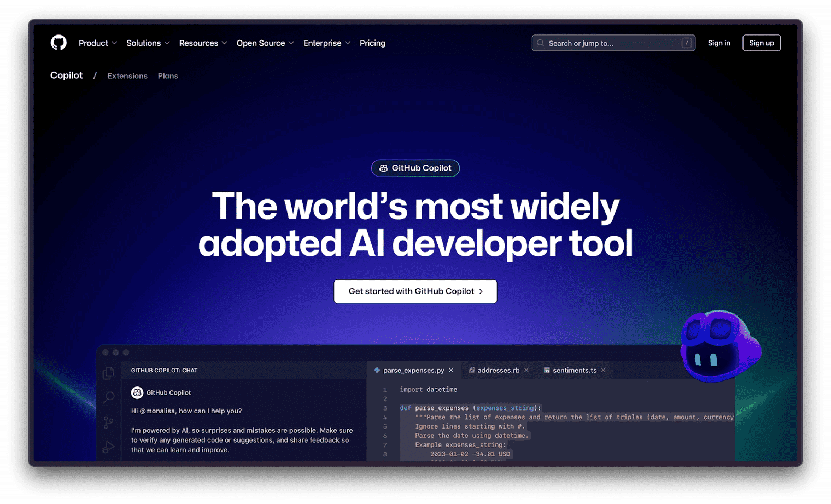Focus the Search or jump to field
The height and width of the screenshot is (504, 831).
[x=613, y=43]
